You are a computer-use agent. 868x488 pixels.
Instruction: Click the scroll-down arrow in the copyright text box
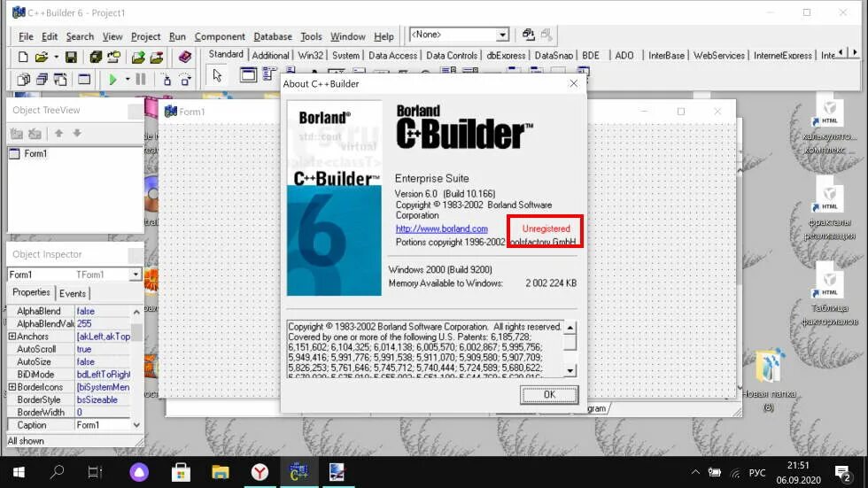pyautogui.click(x=570, y=370)
